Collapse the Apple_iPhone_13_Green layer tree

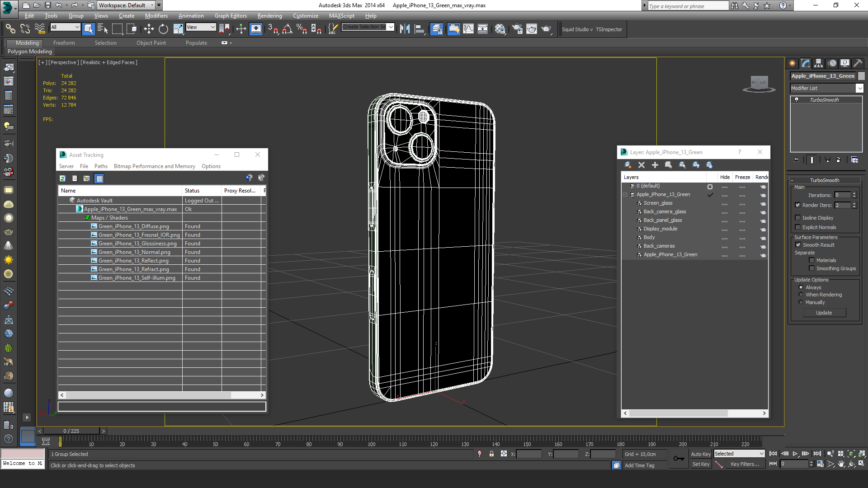(x=625, y=195)
